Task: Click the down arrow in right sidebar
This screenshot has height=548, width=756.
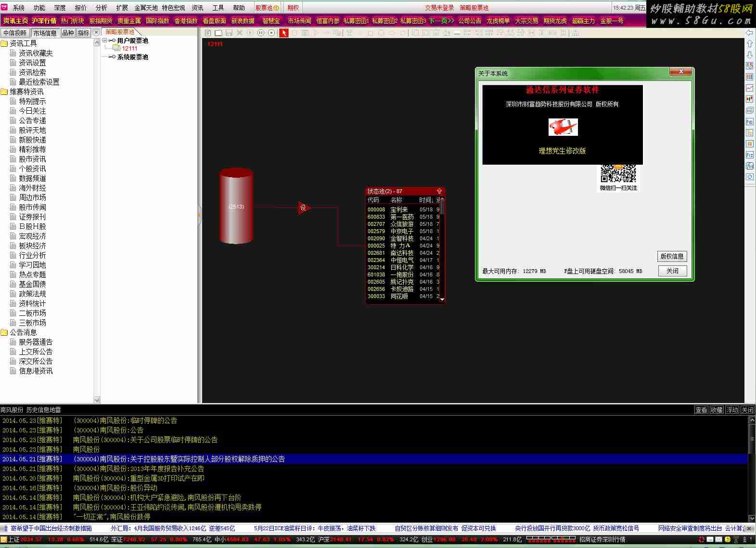Action: tap(750, 54)
